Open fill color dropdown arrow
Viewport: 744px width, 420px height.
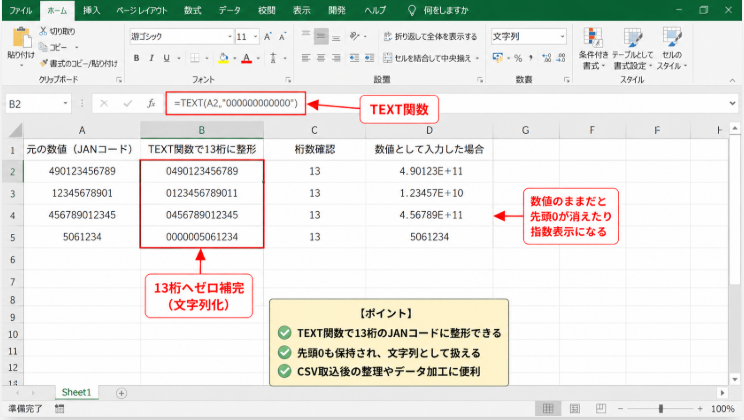234,58
